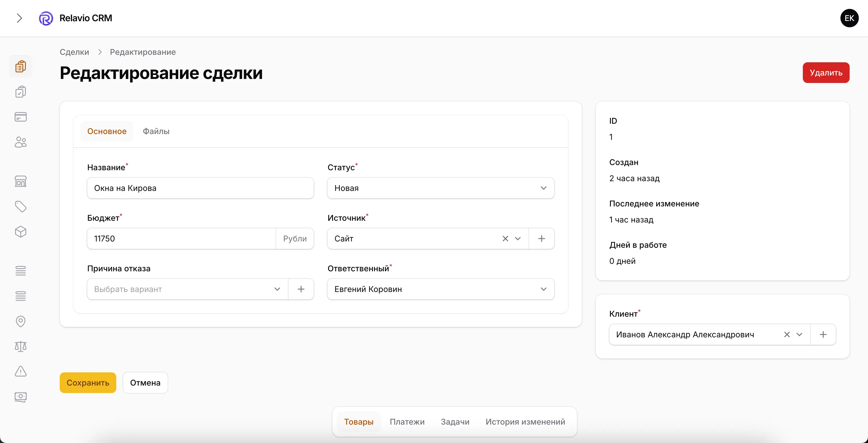The image size is (868, 443).
Task: Clear the selected source Сайт
Action: [x=505, y=239]
